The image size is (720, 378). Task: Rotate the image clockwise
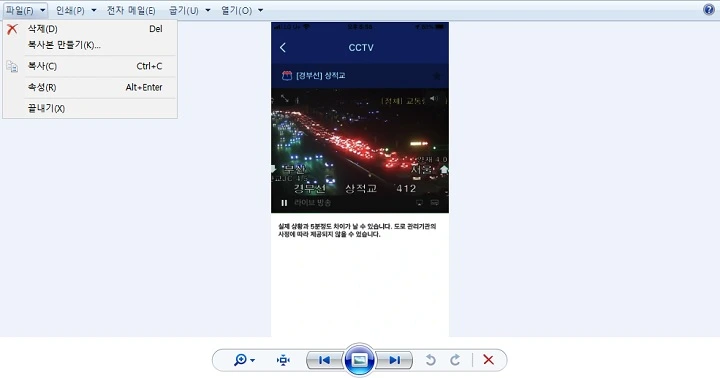tap(455, 360)
